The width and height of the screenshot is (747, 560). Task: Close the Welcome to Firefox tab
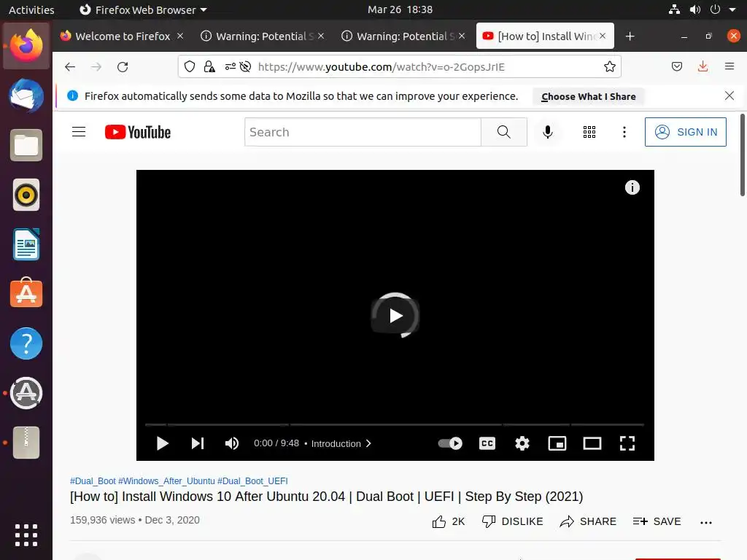coord(180,36)
